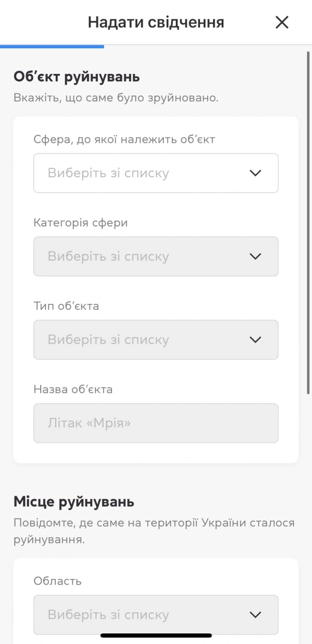Click the Категорія сфери field label
The image size is (312, 644).
tap(80, 222)
